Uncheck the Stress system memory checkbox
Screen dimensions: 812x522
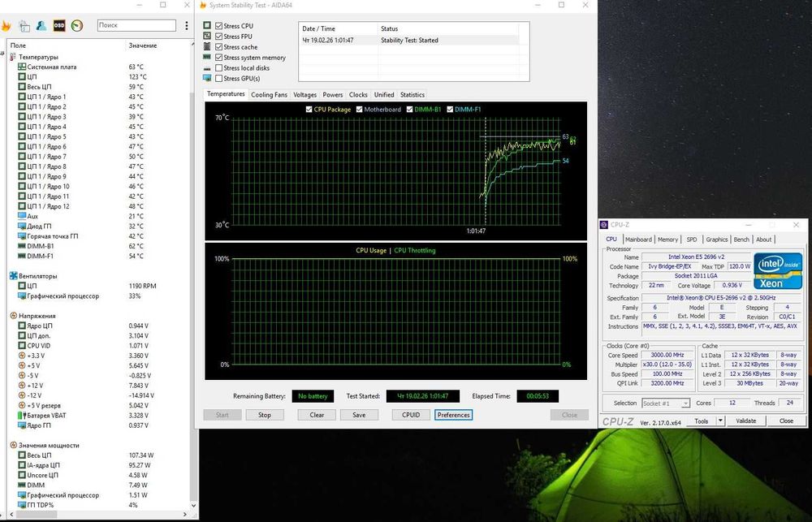coord(219,58)
